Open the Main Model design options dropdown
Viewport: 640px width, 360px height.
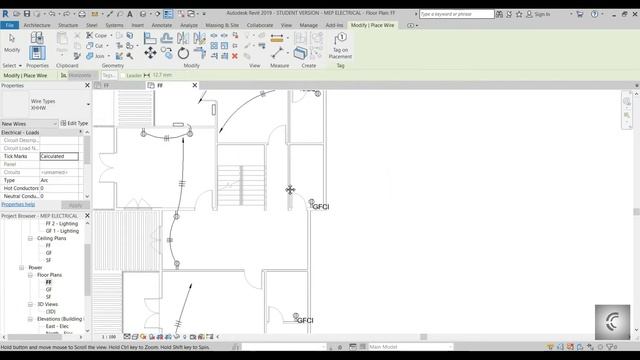click(x=410, y=347)
